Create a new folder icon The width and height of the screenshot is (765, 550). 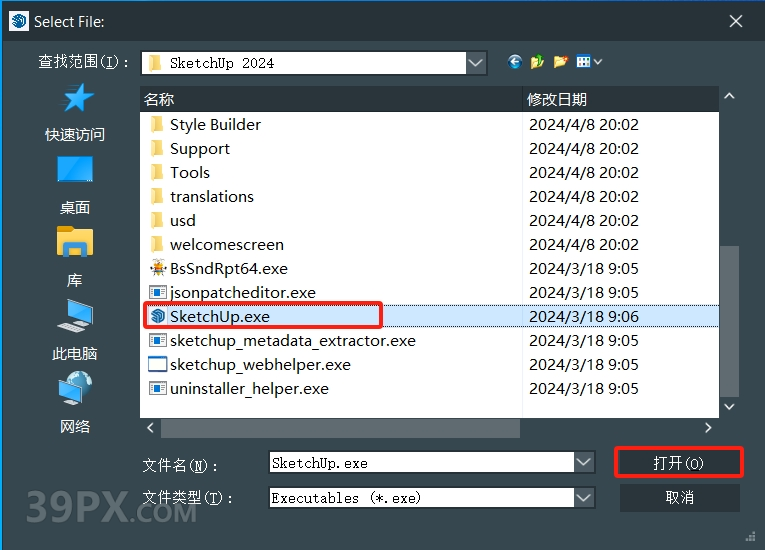(x=561, y=62)
